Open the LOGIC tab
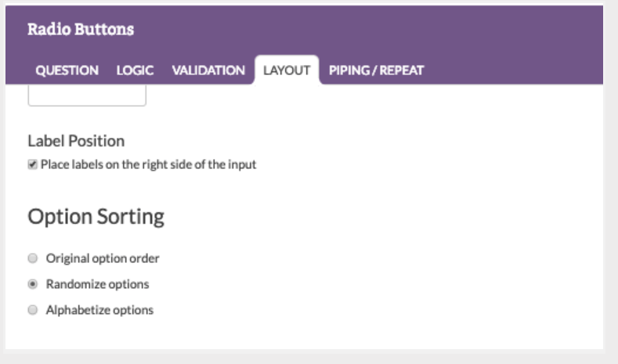Viewport: 618px width, 364px height. [135, 70]
